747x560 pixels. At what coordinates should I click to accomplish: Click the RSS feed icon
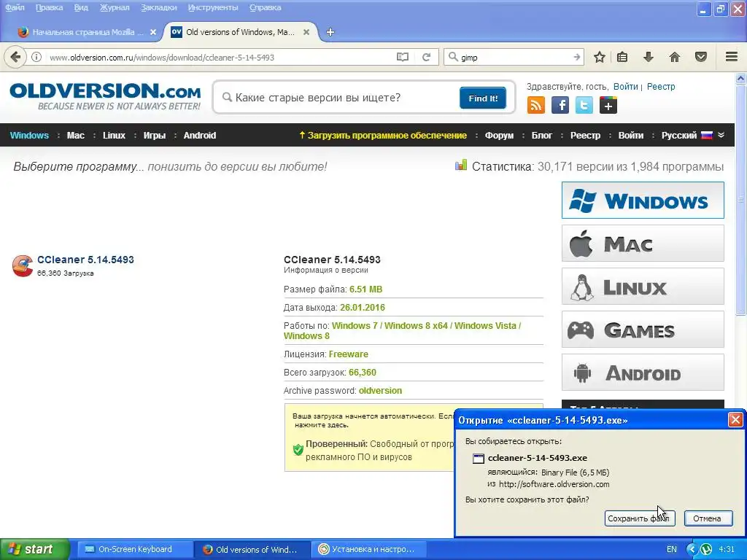[536, 105]
